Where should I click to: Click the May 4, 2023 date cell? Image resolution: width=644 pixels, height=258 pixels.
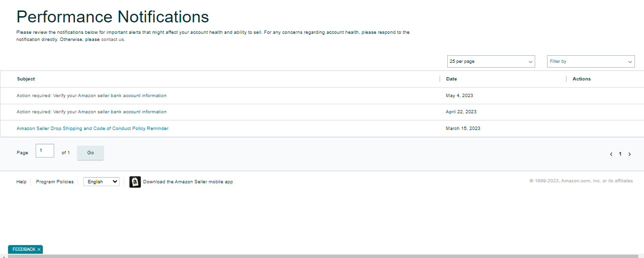(460, 96)
